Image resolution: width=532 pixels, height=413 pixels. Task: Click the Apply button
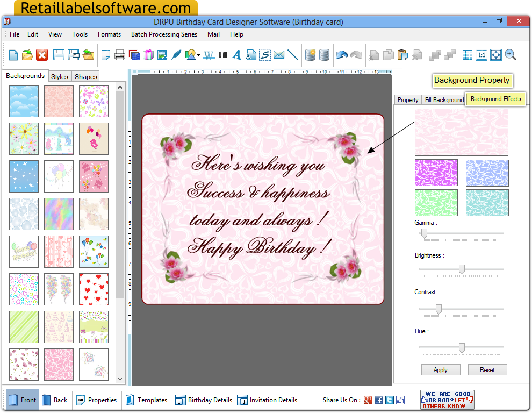click(440, 369)
